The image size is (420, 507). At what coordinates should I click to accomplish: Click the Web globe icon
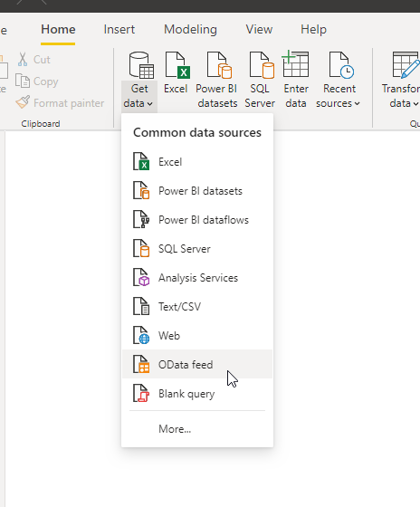pyautogui.click(x=141, y=335)
